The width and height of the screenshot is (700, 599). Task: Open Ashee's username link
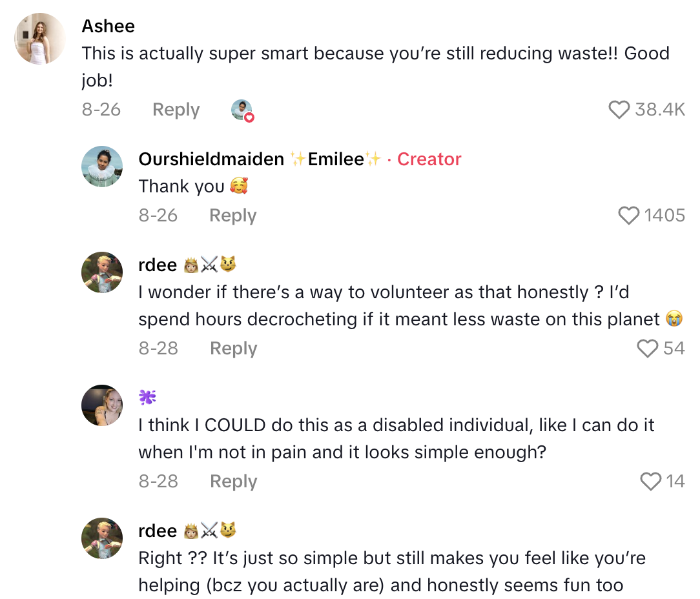coord(108,26)
